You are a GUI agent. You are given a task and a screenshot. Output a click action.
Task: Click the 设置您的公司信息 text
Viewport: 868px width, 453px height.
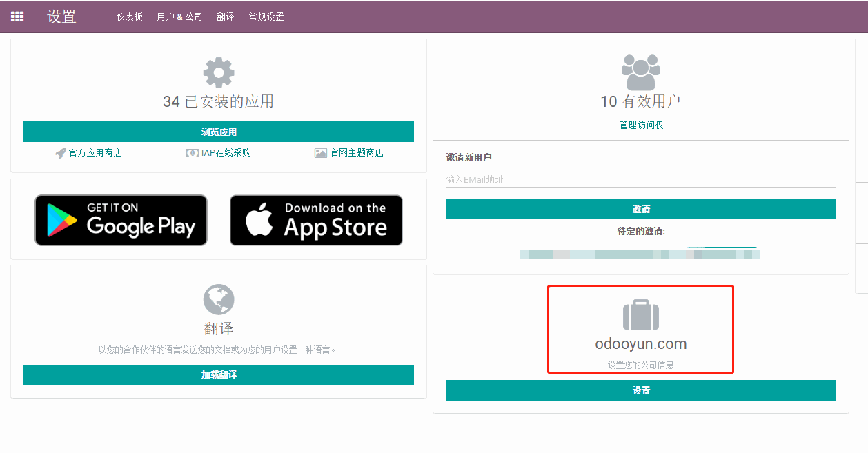641,365
